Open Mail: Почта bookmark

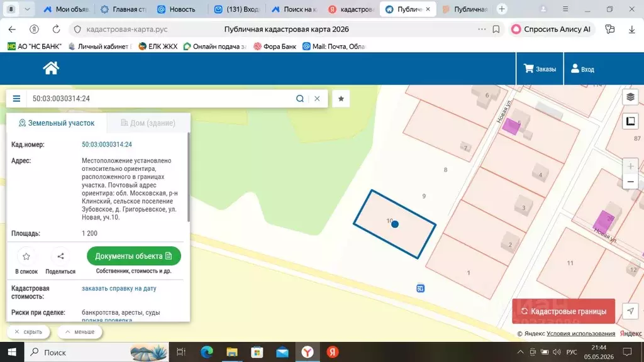click(334, 47)
